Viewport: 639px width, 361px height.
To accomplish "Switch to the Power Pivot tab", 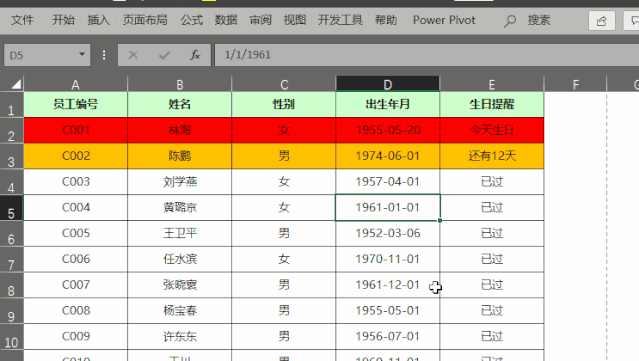I will point(444,20).
